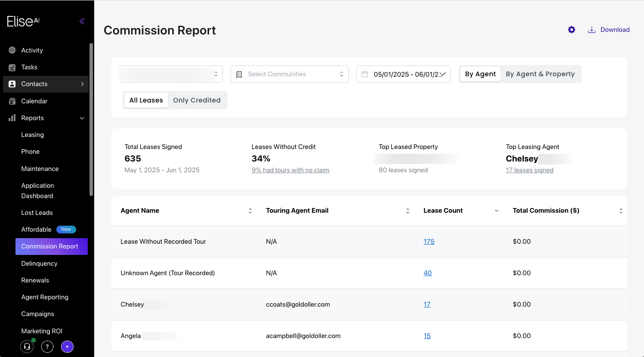The image size is (644, 357).
Task: Click the sidebar vertical scrollbar
Action: 91,120
